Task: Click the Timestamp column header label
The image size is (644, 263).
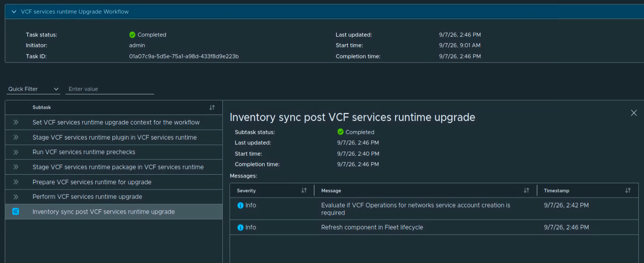Action: (557, 191)
